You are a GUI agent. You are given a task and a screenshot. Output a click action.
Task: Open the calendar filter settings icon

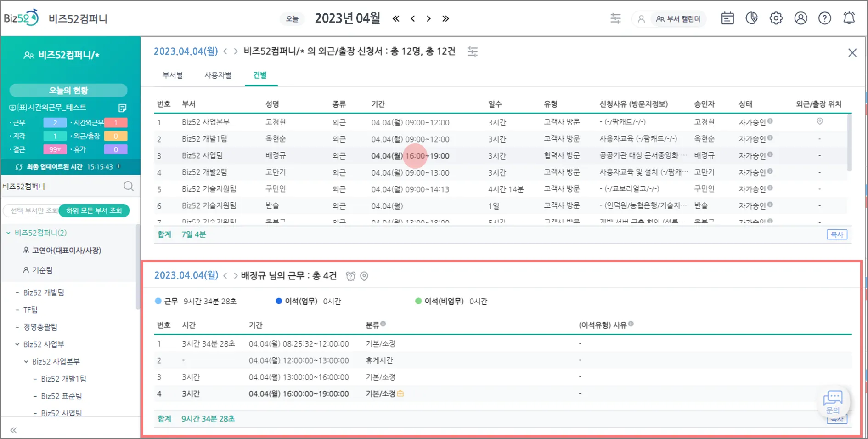[615, 18]
